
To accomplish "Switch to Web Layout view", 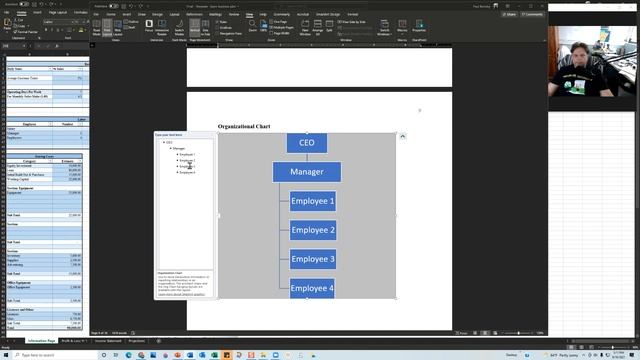I will click(x=118, y=27).
